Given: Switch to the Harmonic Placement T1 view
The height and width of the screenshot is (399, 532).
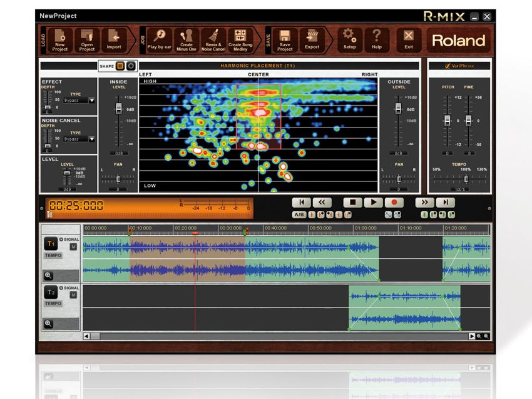Looking at the screenshot, I should click(x=258, y=65).
